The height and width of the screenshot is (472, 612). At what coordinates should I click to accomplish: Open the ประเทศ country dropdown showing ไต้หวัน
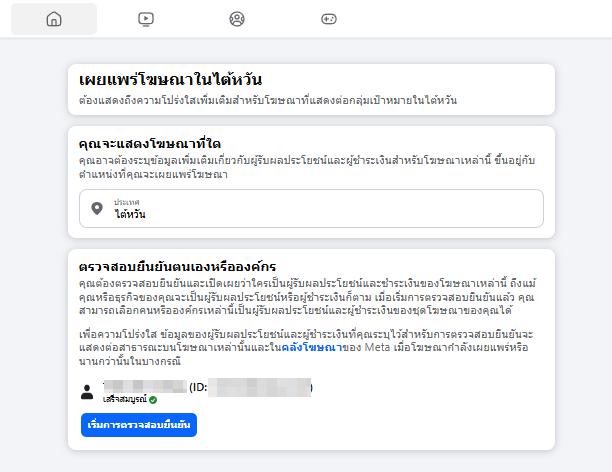click(x=312, y=208)
